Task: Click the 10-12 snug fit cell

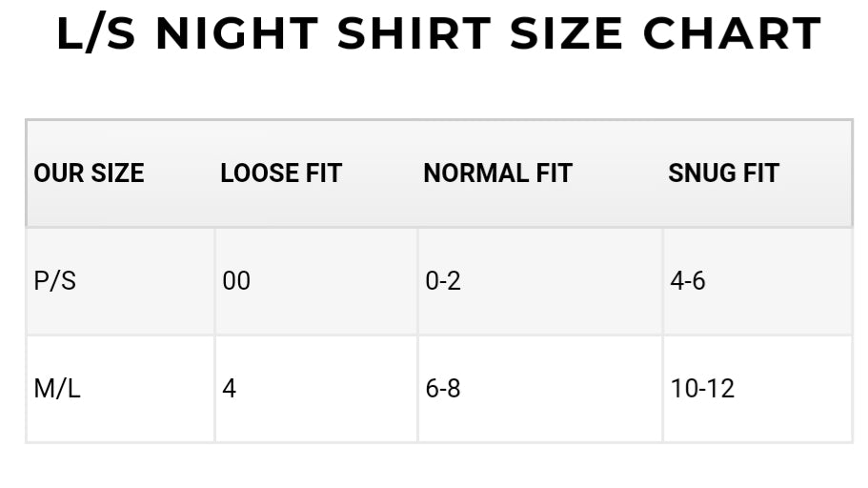Action: pyautogui.click(x=757, y=389)
